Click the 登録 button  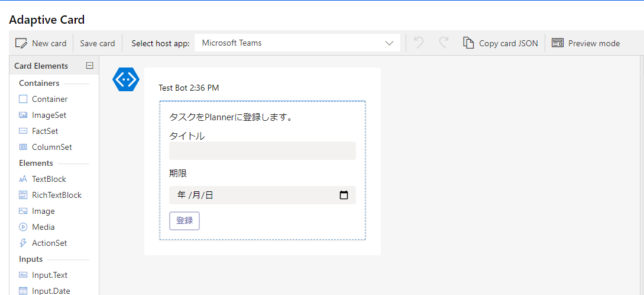click(x=185, y=220)
